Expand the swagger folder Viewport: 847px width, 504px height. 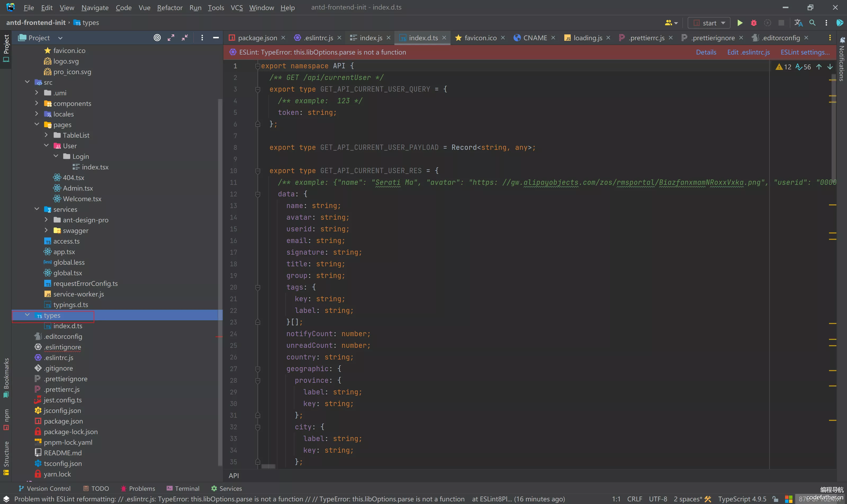coord(46,230)
